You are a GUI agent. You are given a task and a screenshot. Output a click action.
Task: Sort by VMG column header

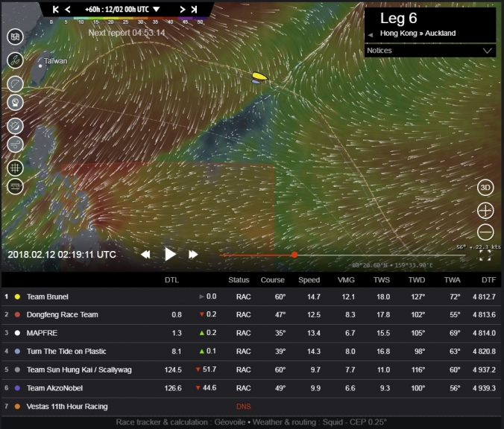346,280
